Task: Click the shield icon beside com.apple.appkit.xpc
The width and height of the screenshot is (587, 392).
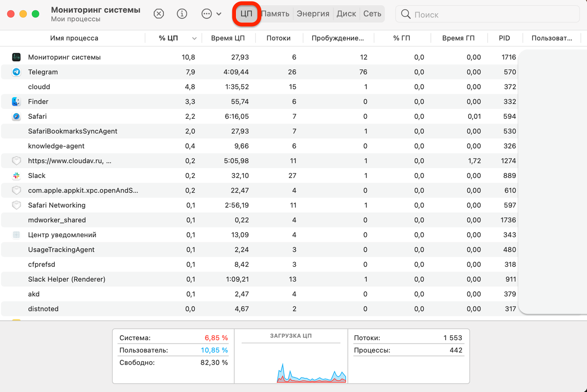Action: click(16, 191)
